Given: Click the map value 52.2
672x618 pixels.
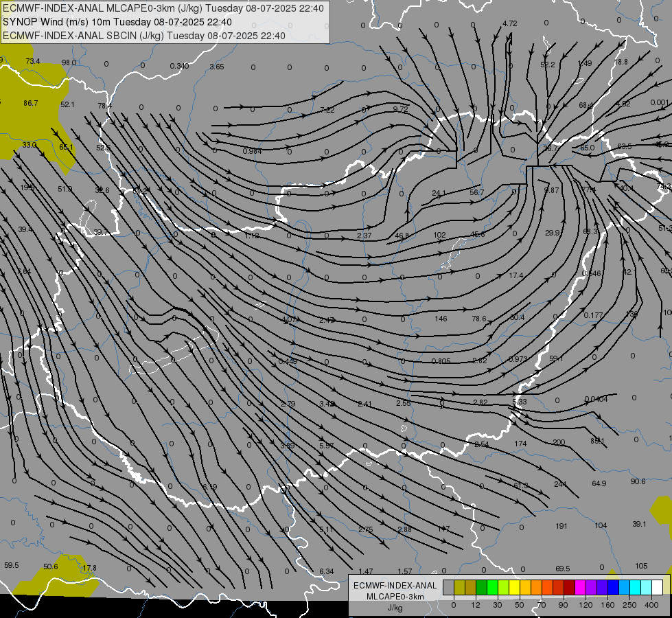Looking at the screenshot, I should click(x=547, y=65).
